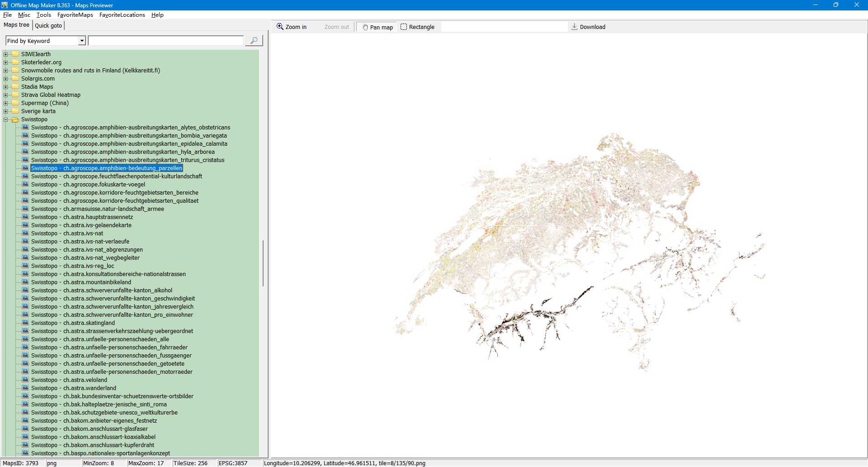This screenshot has height=467, width=868.
Task: Select the Pan map hand tool
Action: pos(377,27)
